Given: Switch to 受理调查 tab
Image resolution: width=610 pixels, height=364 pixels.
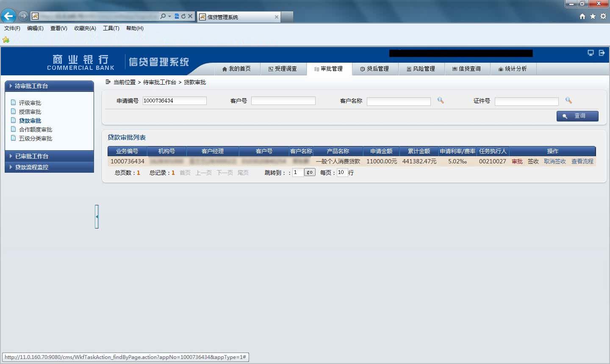Looking at the screenshot, I should (x=283, y=69).
